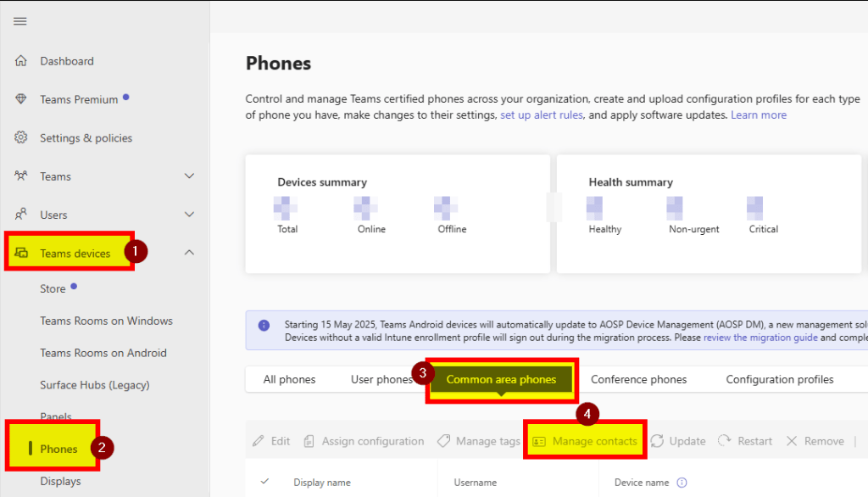The width and height of the screenshot is (868, 497).
Task: Click the Teams Premium diamond icon
Action: 21,99
